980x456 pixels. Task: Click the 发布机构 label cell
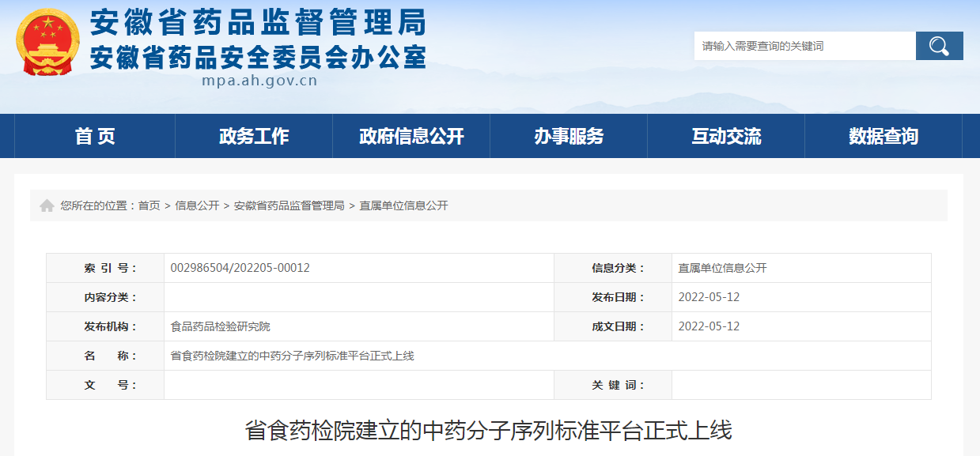click(105, 326)
